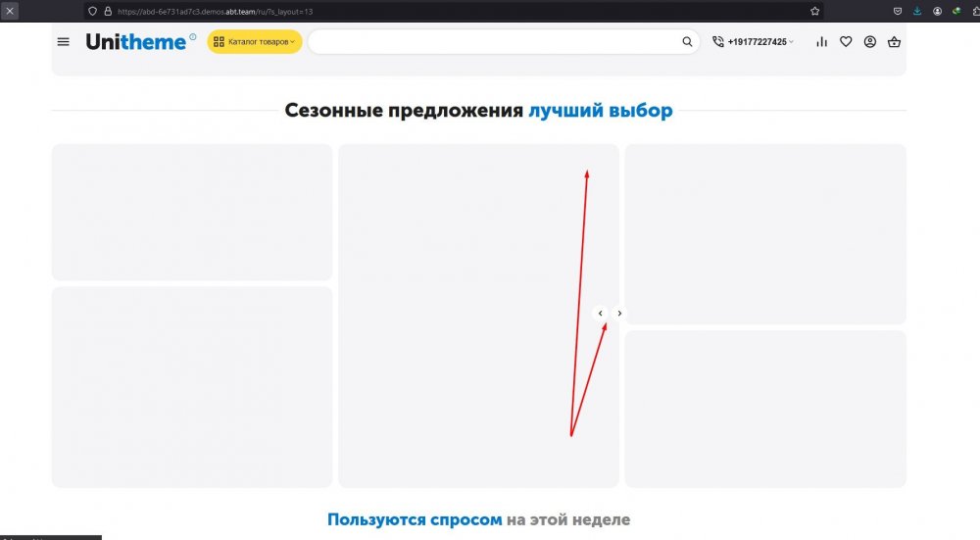Image resolution: width=980 pixels, height=540 pixels.
Task: Open the Pocket save icon in browser toolbar
Action: click(x=898, y=11)
